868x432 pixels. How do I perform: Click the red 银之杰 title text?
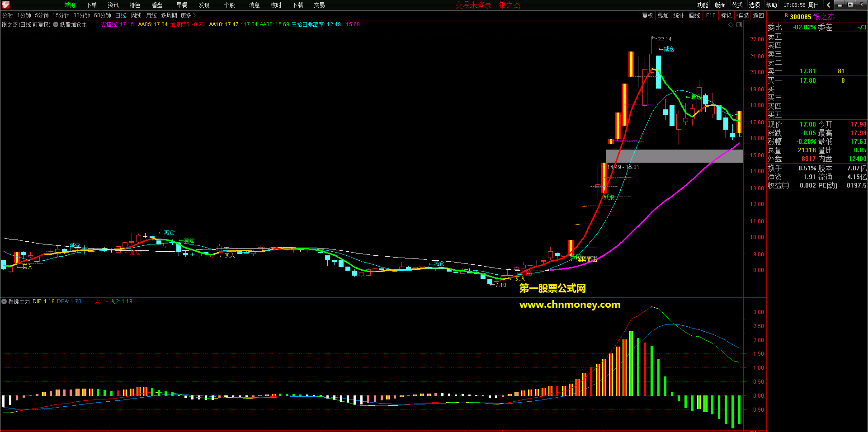[x=509, y=5]
